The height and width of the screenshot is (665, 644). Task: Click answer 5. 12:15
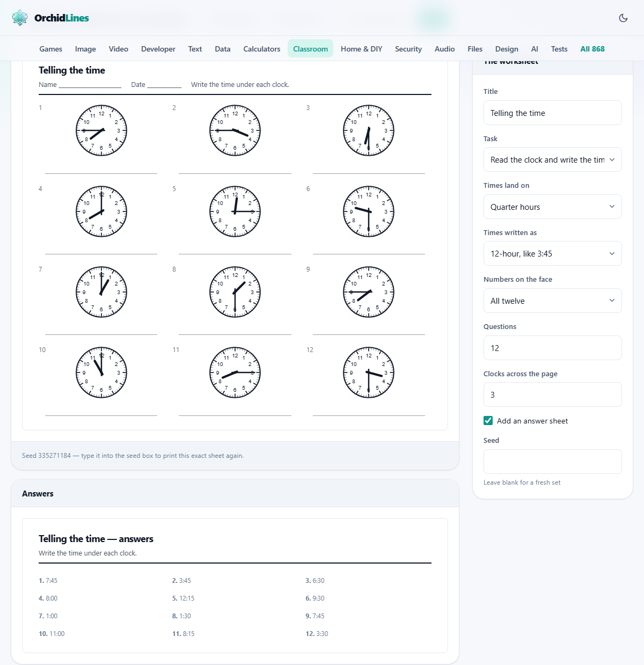[183, 598]
